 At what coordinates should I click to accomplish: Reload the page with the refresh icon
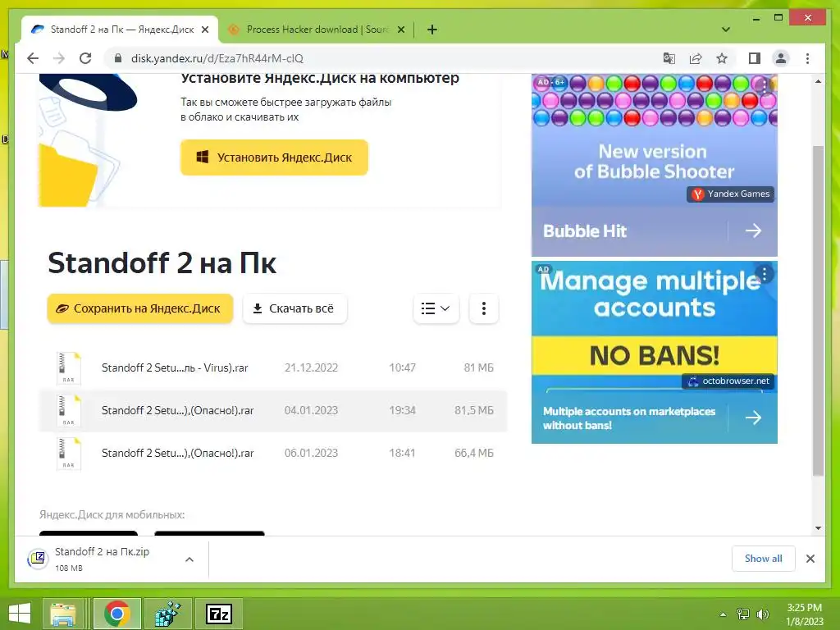point(85,58)
